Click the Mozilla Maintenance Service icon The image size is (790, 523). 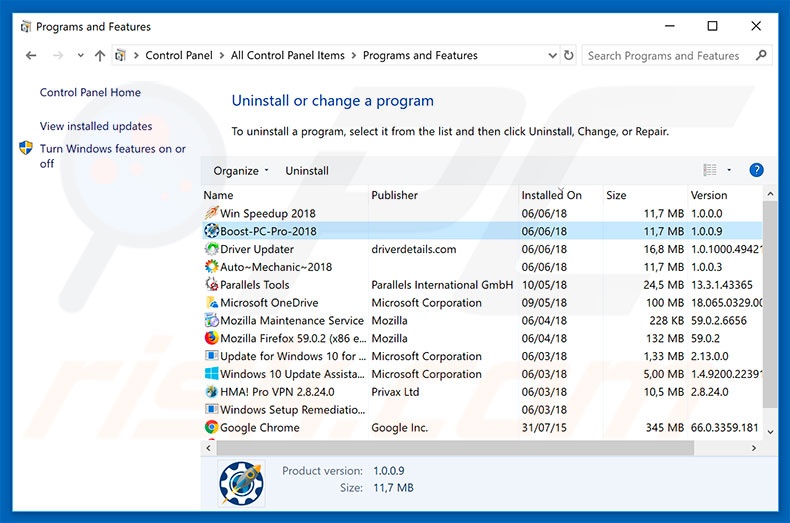tap(212, 320)
